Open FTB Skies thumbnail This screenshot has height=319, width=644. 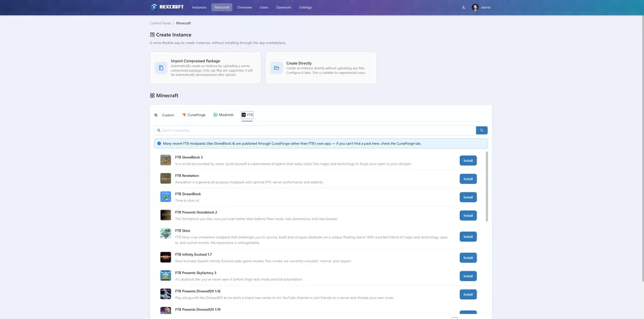coord(166,233)
